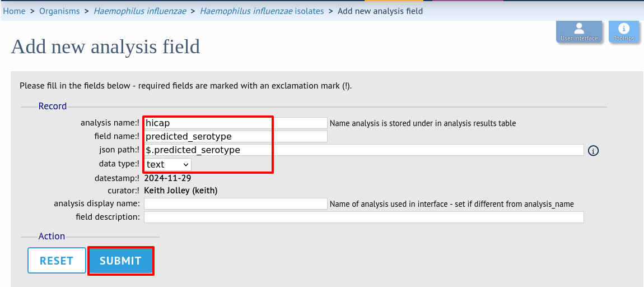The height and width of the screenshot is (287, 644).
Task: Open the User interface panel icon
Action: pyautogui.click(x=579, y=31)
